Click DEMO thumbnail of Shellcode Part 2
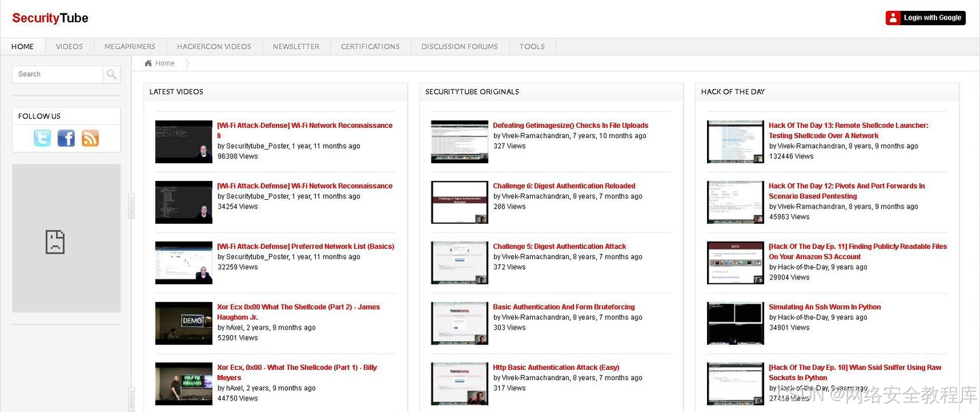 (184, 323)
